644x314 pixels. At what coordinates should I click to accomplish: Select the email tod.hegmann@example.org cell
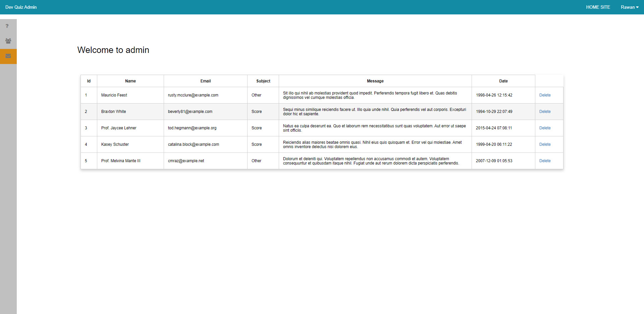(192, 128)
